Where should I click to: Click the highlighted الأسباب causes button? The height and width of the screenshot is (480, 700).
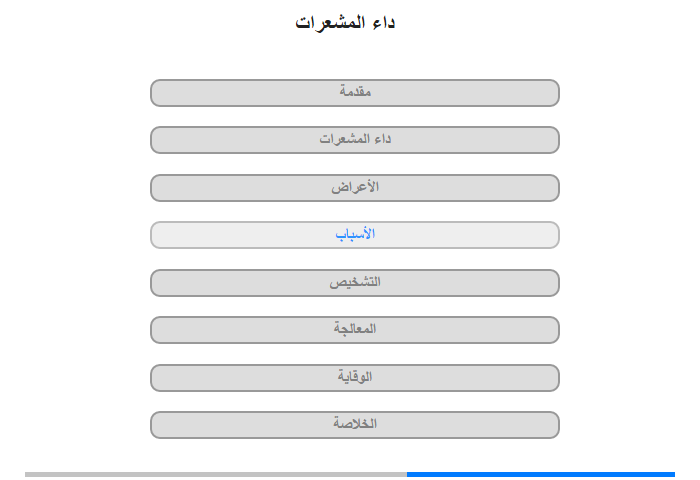pos(354,235)
